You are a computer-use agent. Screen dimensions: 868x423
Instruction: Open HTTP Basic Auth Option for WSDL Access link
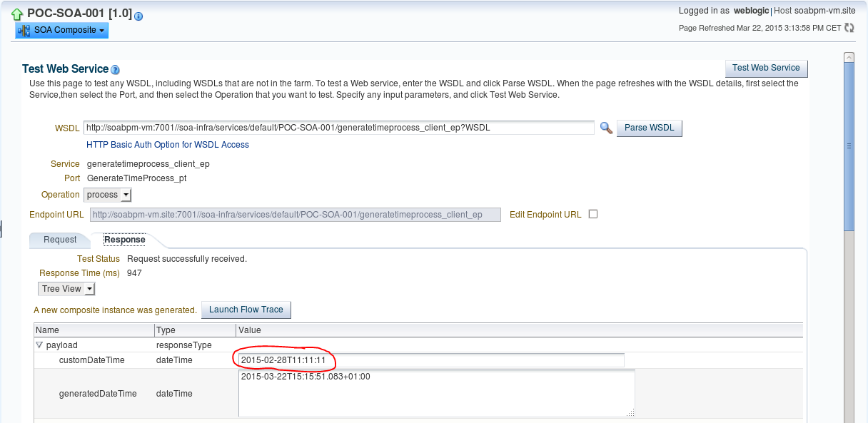pos(167,144)
